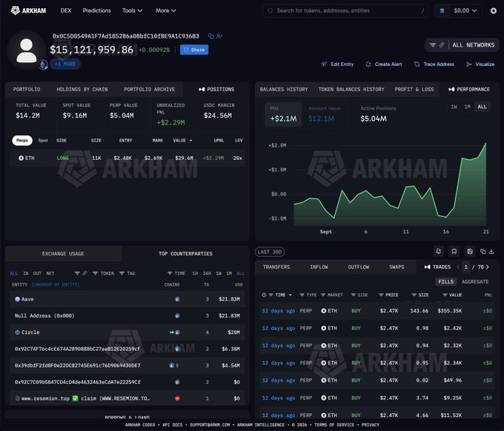504x431 pixels.
Task: Switch to the HOLDINGS BY CHAIN tab
Action: point(82,90)
